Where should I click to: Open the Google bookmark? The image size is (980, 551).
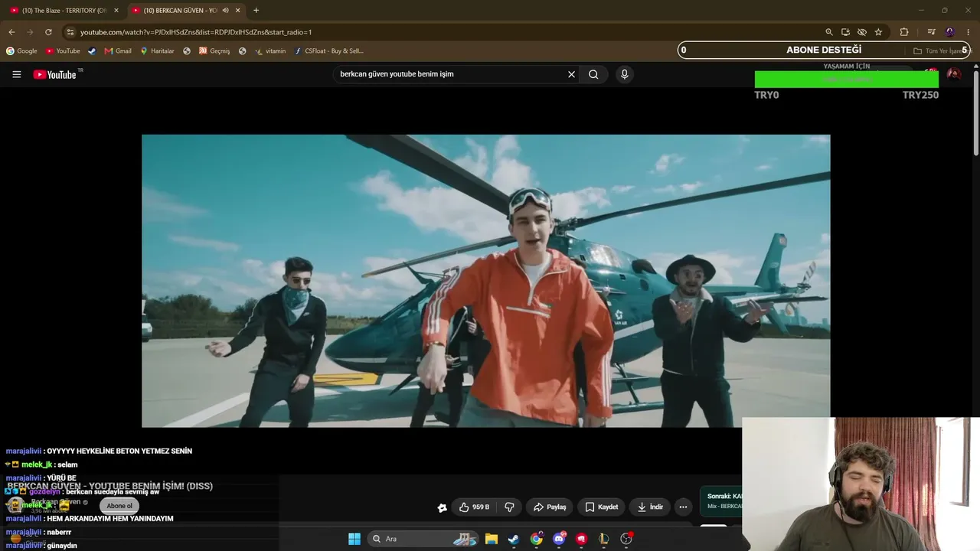tap(21, 51)
